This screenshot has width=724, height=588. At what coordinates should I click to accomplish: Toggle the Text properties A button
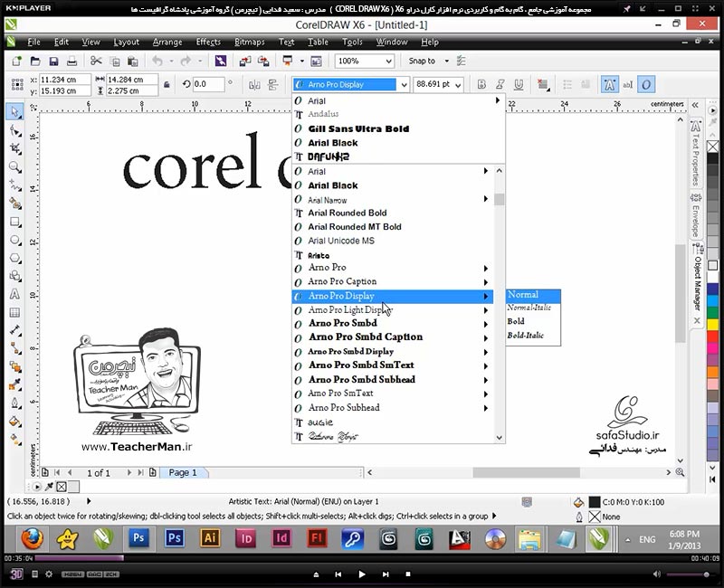coord(609,84)
